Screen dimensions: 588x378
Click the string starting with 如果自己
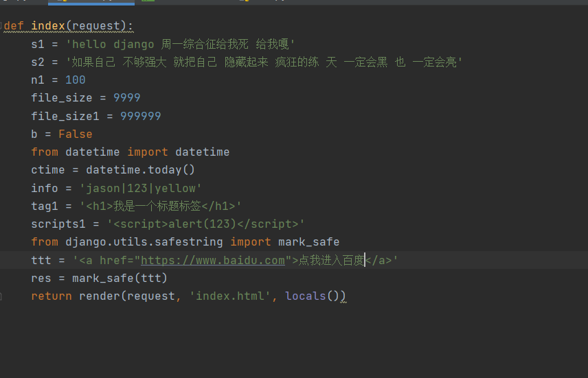pos(264,62)
